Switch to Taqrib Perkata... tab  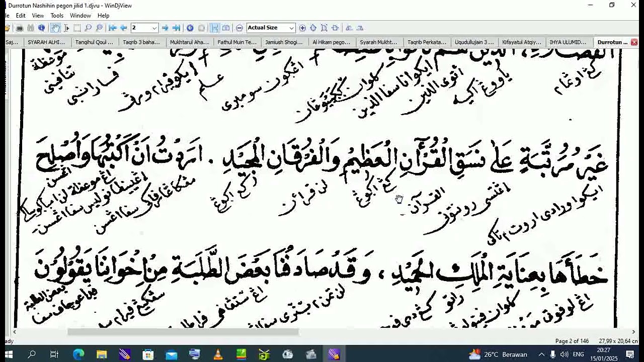tap(427, 42)
